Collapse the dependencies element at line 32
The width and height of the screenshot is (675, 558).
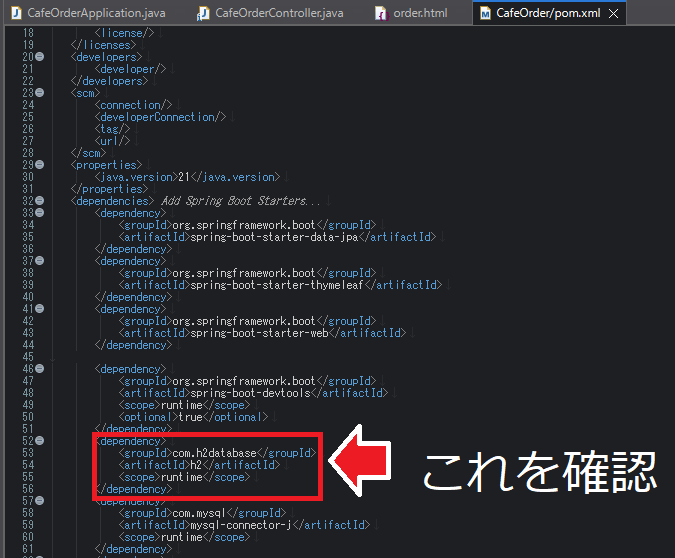point(40,201)
